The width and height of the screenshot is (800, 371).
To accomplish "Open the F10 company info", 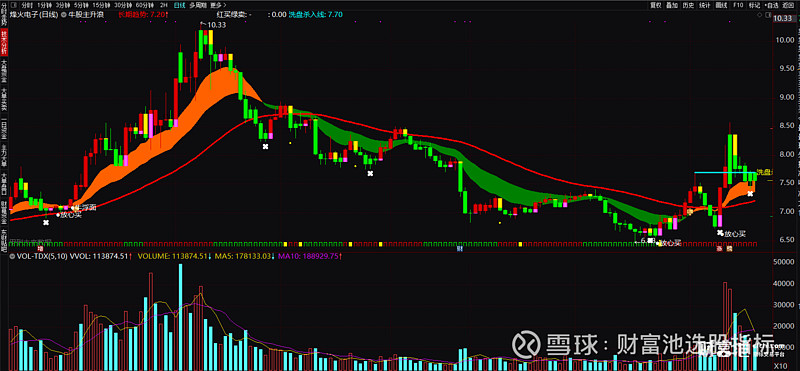I will point(738,5).
